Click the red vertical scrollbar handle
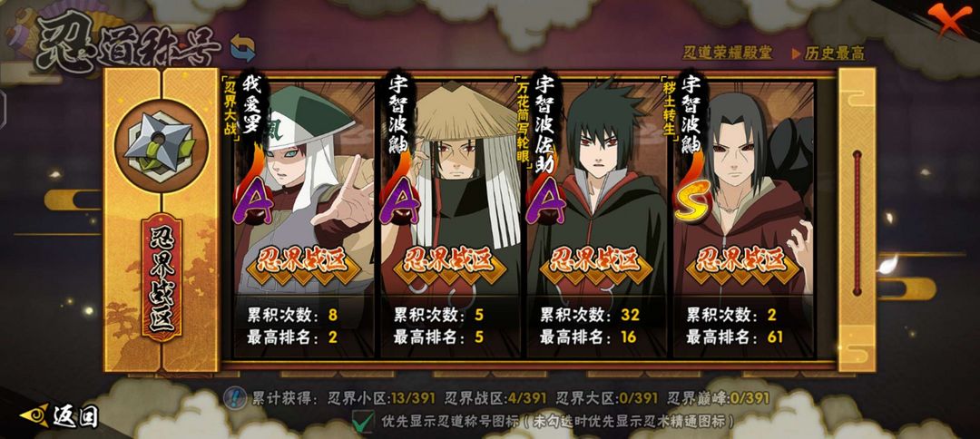Image resolution: width=980 pixels, height=439 pixels. pos(857,222)
